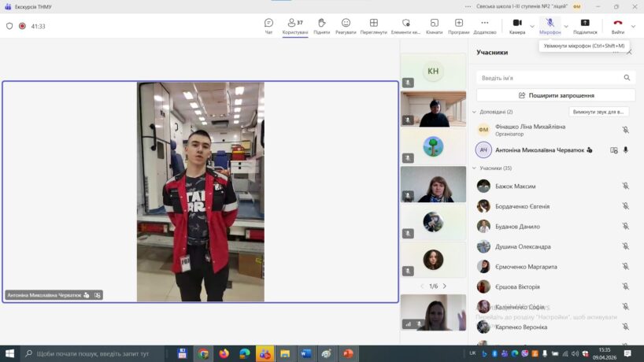Screen dimensions: 644x362
Task: Collapse the Учасники (35) list section
Action: pyautogui.click(x=474, y=168)
